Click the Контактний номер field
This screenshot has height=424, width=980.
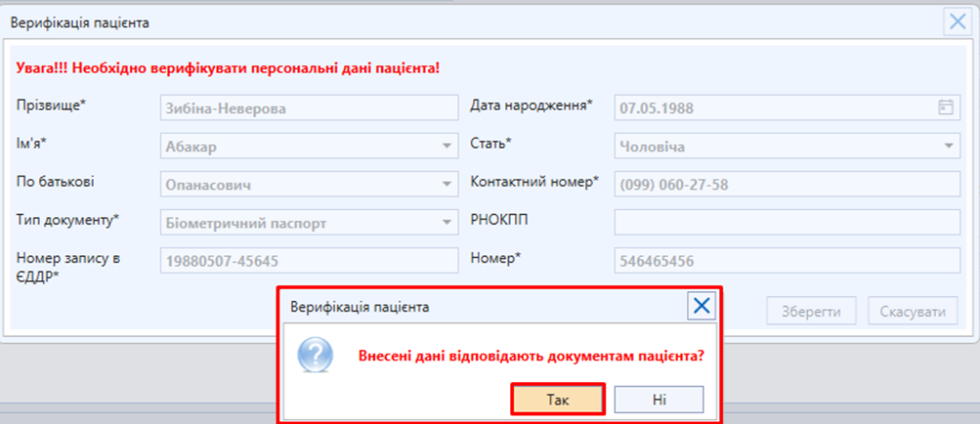787,184
